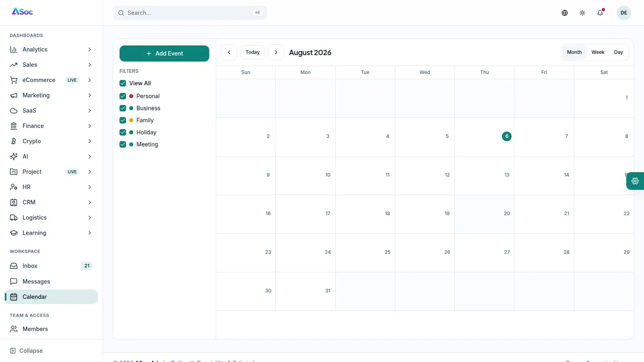This screenshot has height=362, width=644.
Task: Switch to Month view
Action: click(574, 52)
